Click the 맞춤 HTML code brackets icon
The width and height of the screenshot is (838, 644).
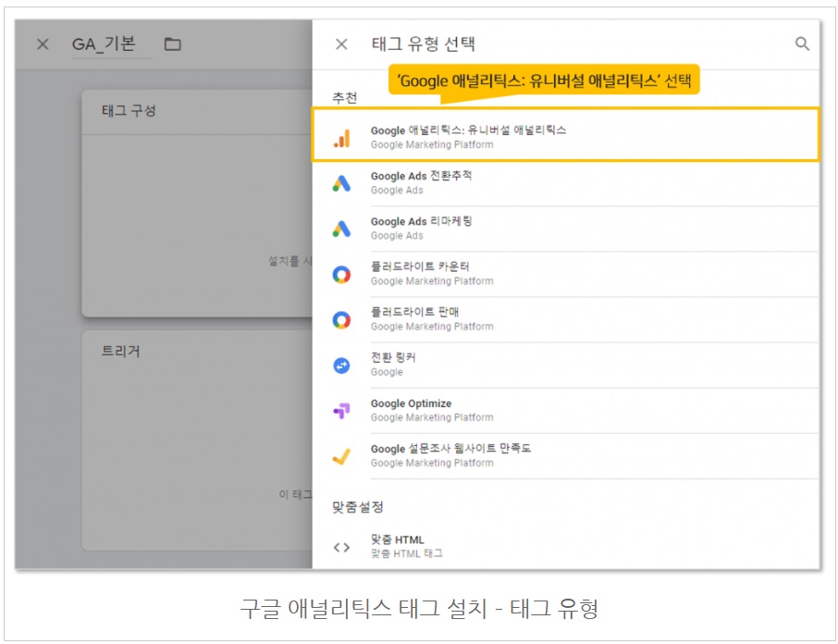pyautogui.click(x=341, y=547)
